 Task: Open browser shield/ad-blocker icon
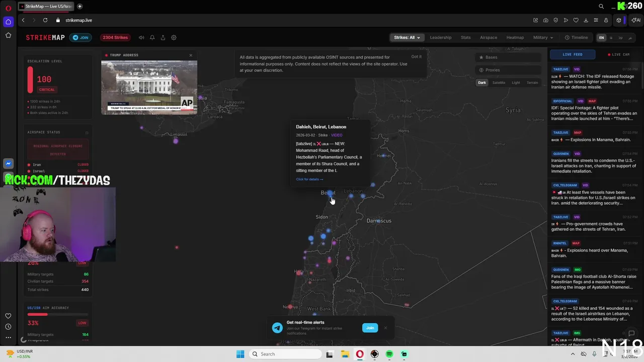click(x=556, y=20)
